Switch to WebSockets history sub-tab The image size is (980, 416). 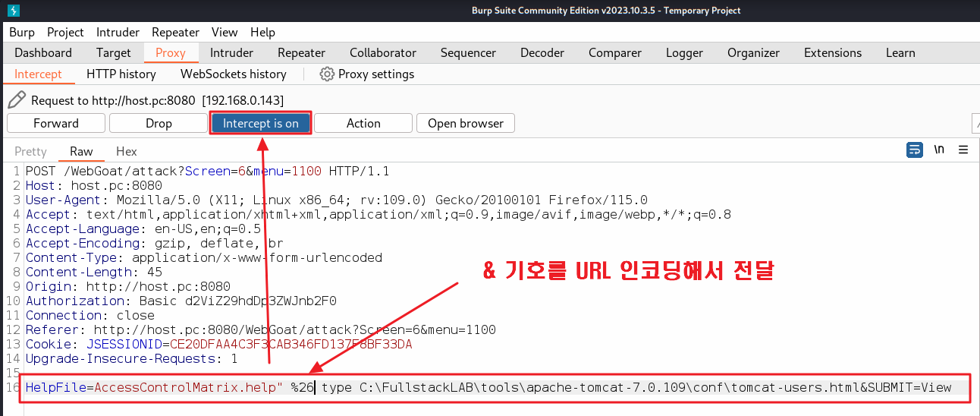[234, 74]
